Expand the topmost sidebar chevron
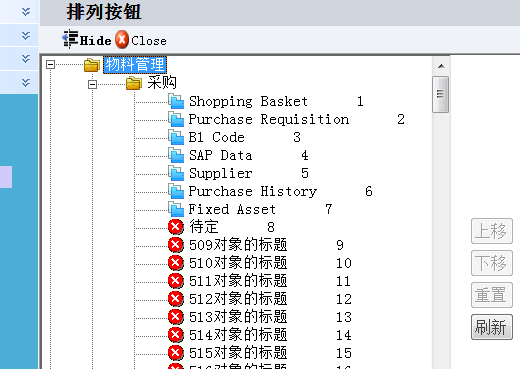The image size is (520, 369). [x=26, y=12]
